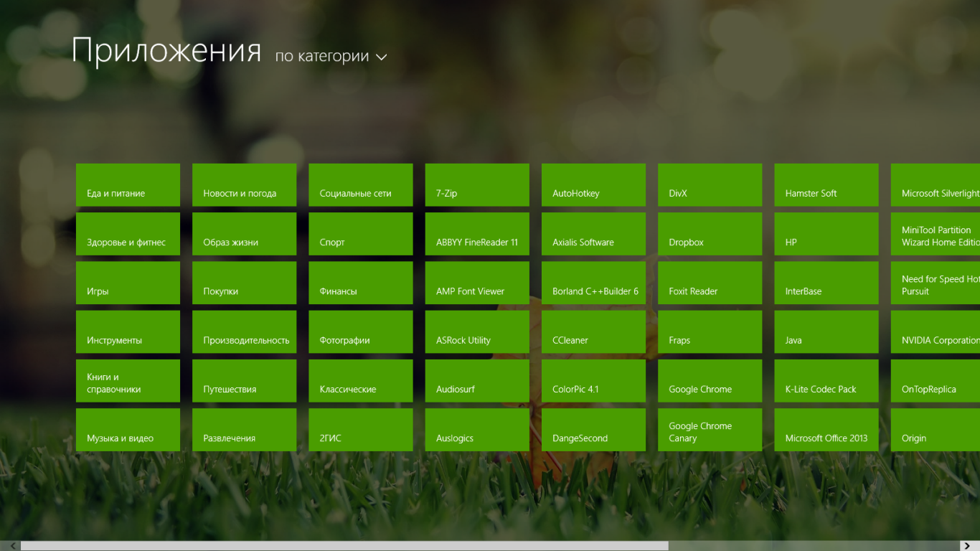Viewport: 980px width, 551px height.
Task: Open the 'Спорт' category tile
Action: pyautogui.click(x=361, y=234)
